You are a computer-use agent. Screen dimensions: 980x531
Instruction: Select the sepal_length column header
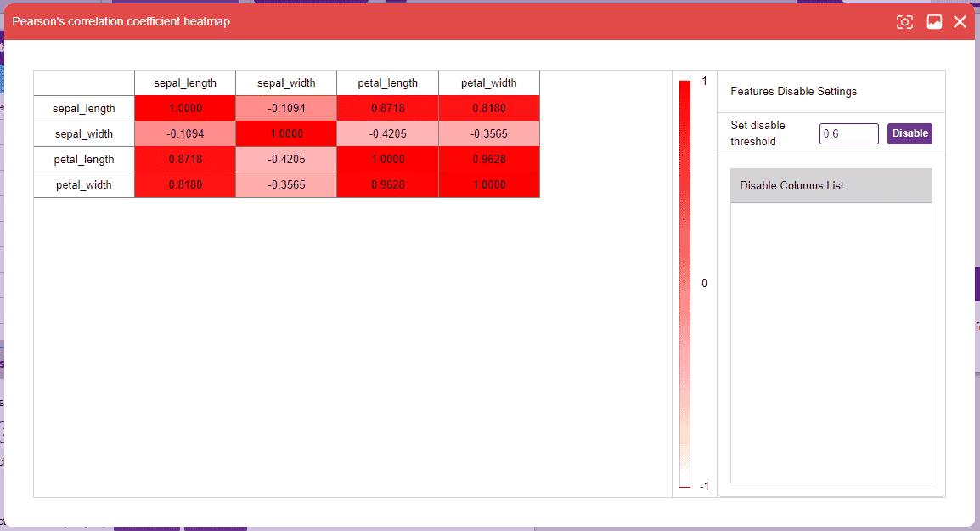click(184, 82)
